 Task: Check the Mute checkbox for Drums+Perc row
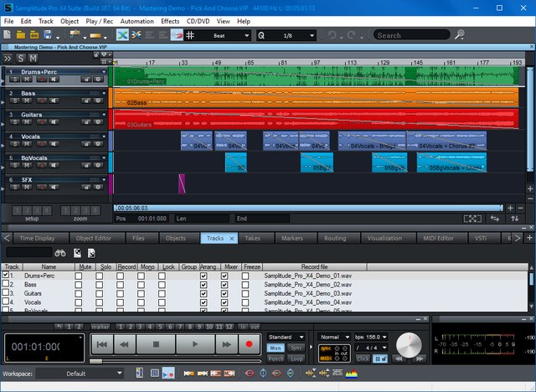pos(79,275)
